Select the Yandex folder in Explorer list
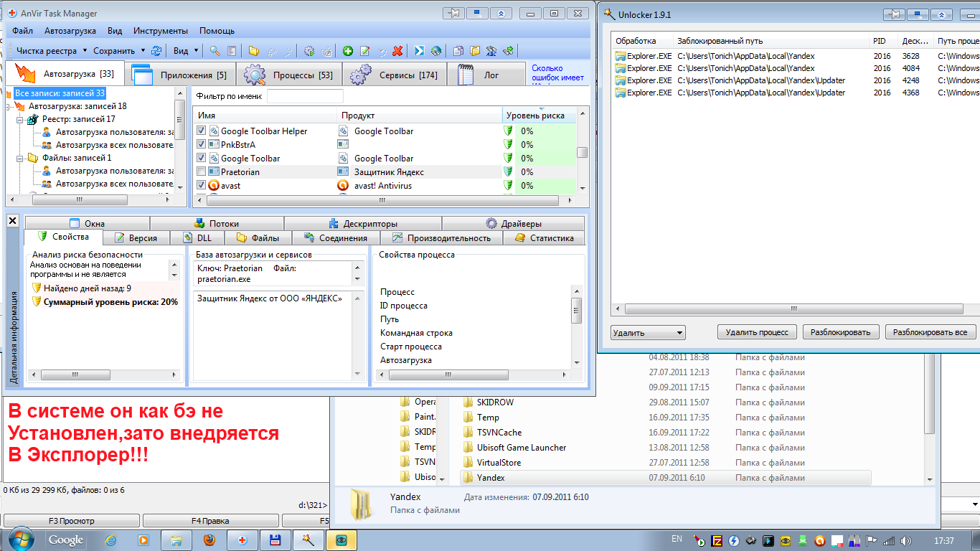The width and height of the screenshot is (980, 551). coord(665,478)
